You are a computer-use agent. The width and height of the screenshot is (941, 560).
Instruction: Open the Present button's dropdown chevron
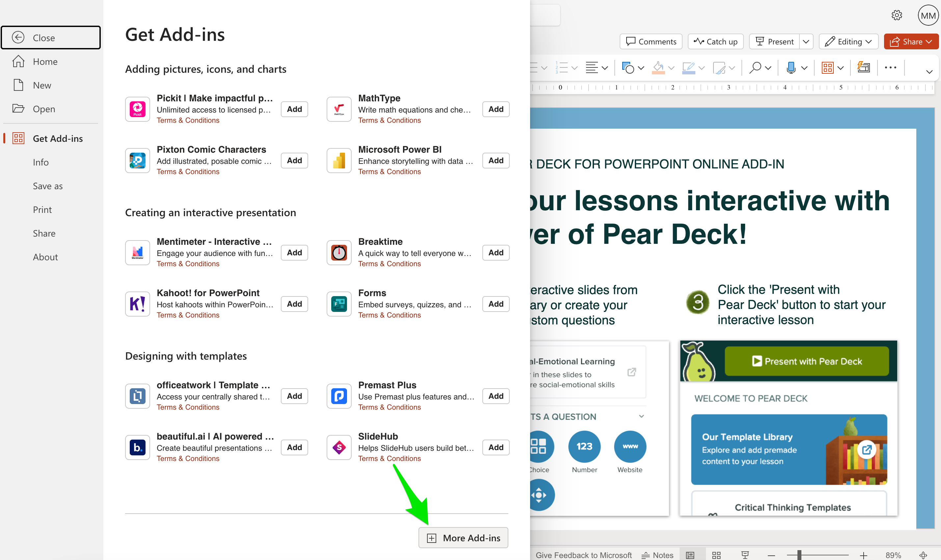pos(807,41)
